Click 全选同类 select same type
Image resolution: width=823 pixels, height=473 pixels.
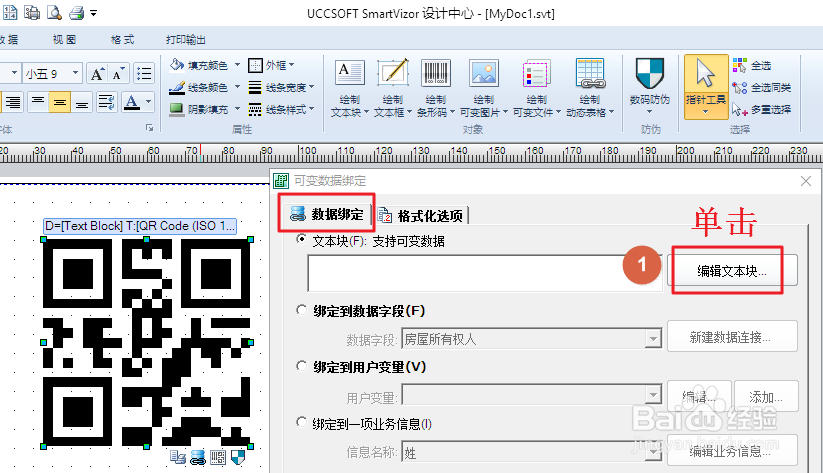[762, 88]
